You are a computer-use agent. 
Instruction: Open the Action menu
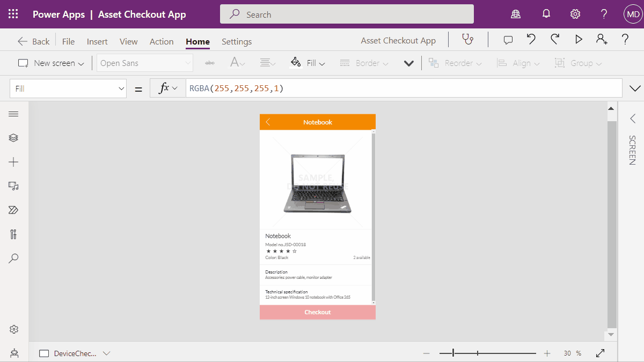point(162,41)
